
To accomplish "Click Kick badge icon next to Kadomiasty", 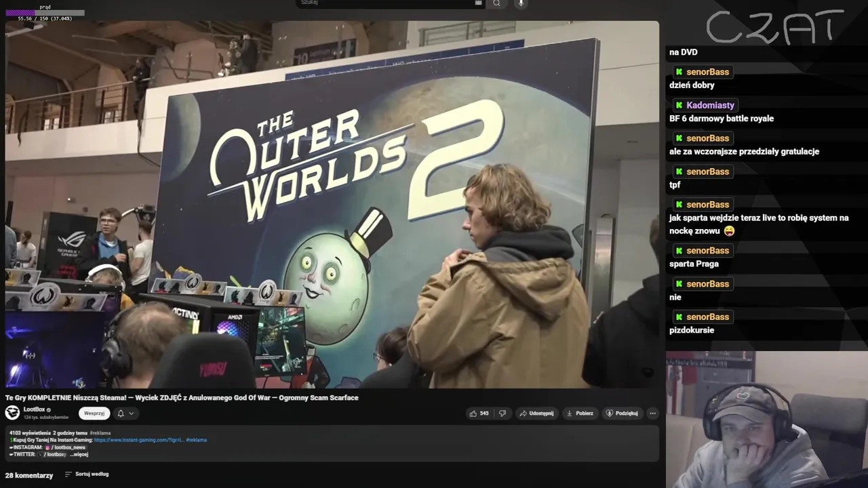I will pos(679,105).
